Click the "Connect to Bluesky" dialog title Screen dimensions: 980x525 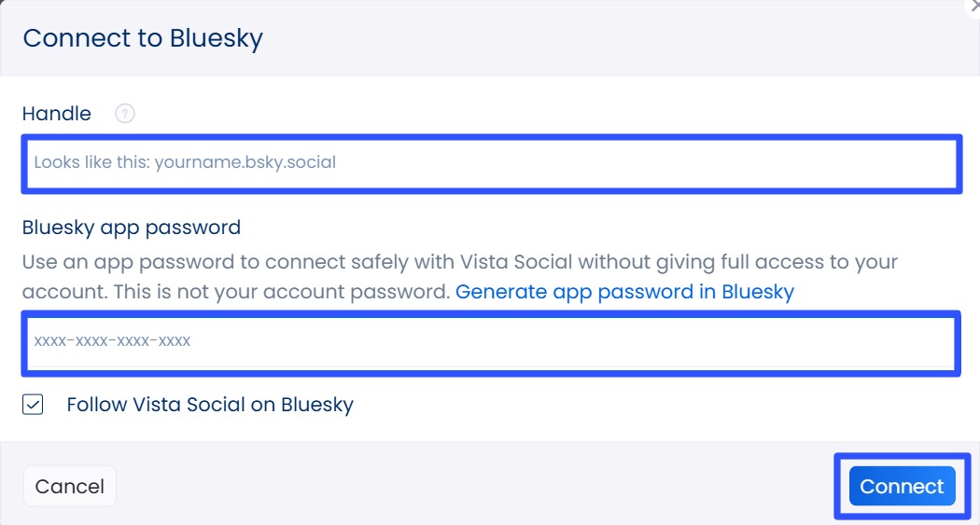point(143,38)
